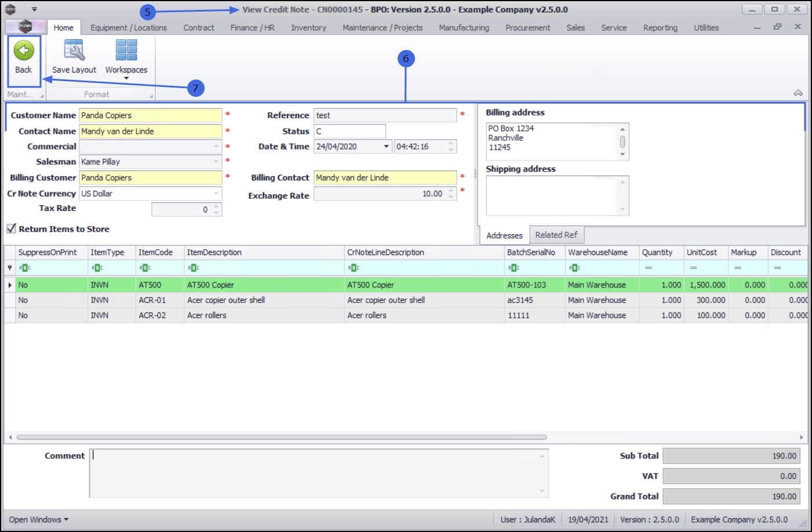Click the time field spinner arrows
812x532 pixels.
(451, 147)
